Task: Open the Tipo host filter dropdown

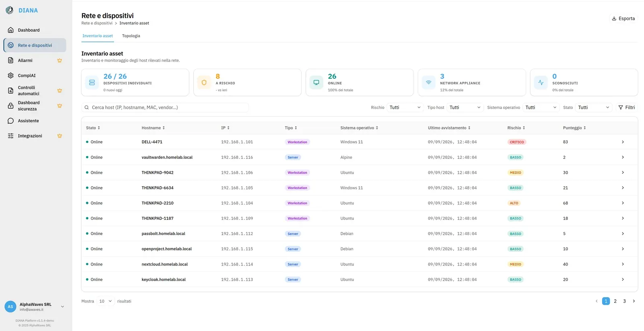Action: click(x=465, y=107)
